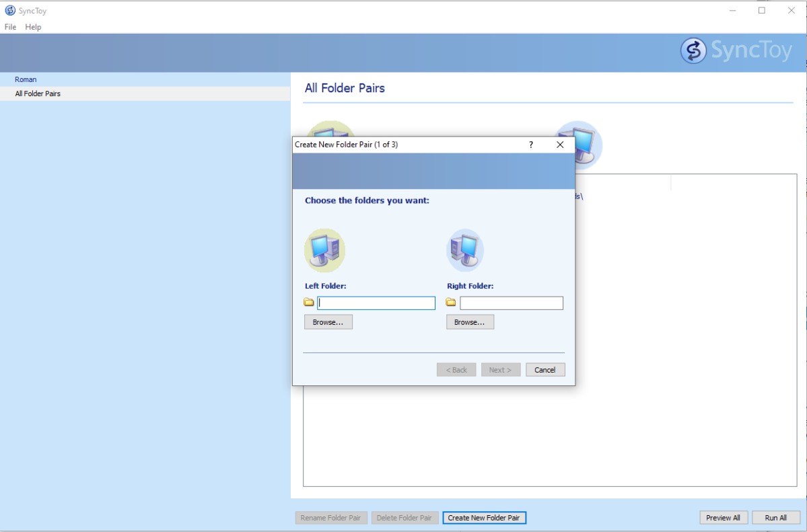Browse for the left folder

(328, 322)
